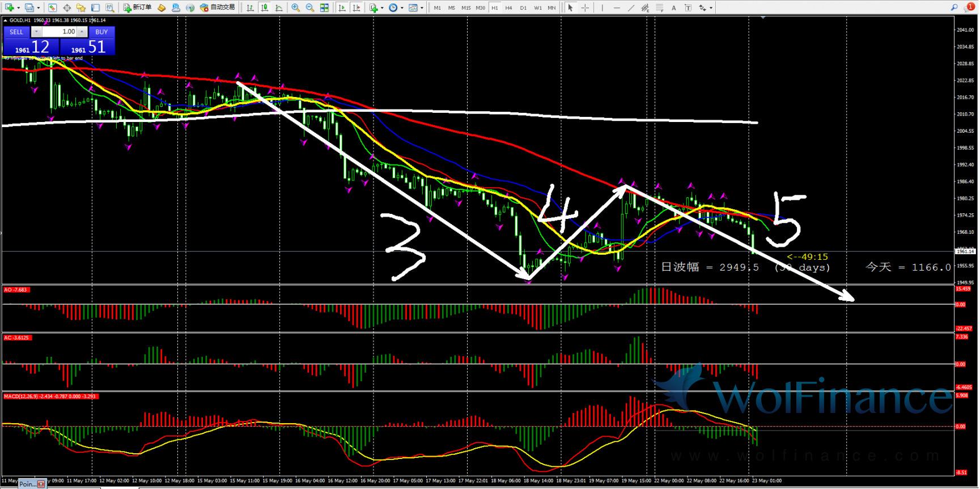Tile chart windows
The image size is (980, 489).
tap(324, 7)
